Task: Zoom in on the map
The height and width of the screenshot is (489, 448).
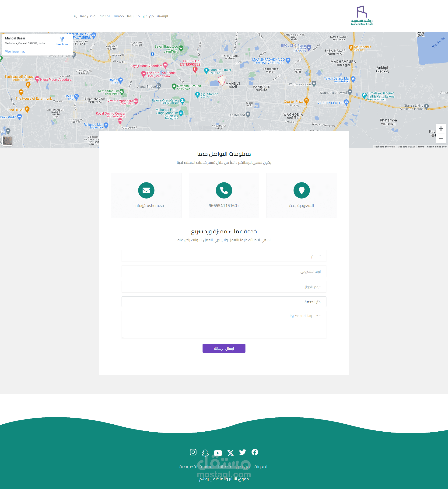Action: (x=441, y=129)
